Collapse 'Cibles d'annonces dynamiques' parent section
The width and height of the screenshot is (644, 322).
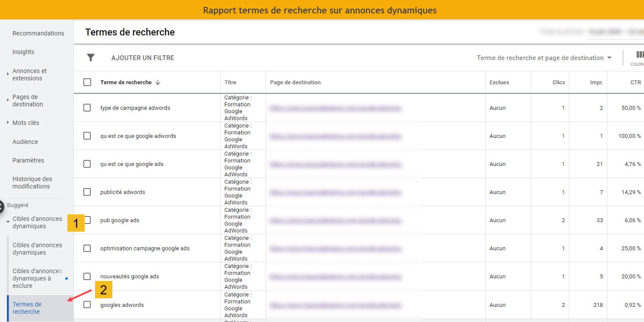(8, 222)
